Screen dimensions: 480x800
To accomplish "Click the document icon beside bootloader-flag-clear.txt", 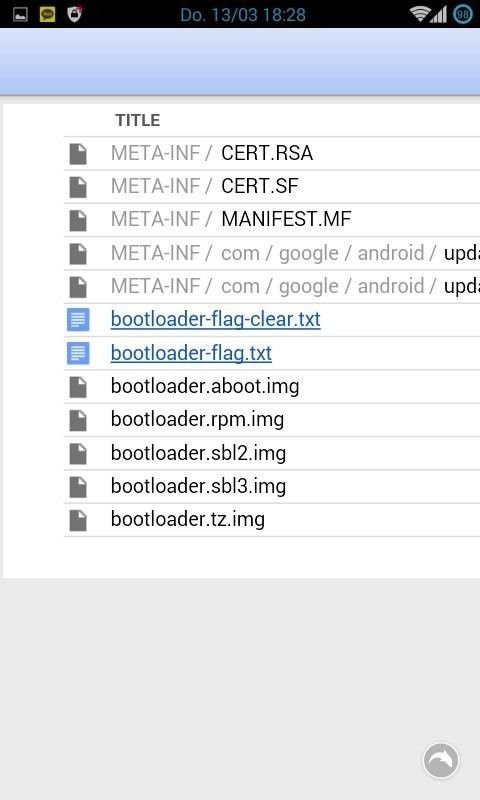I will [78, 319].
